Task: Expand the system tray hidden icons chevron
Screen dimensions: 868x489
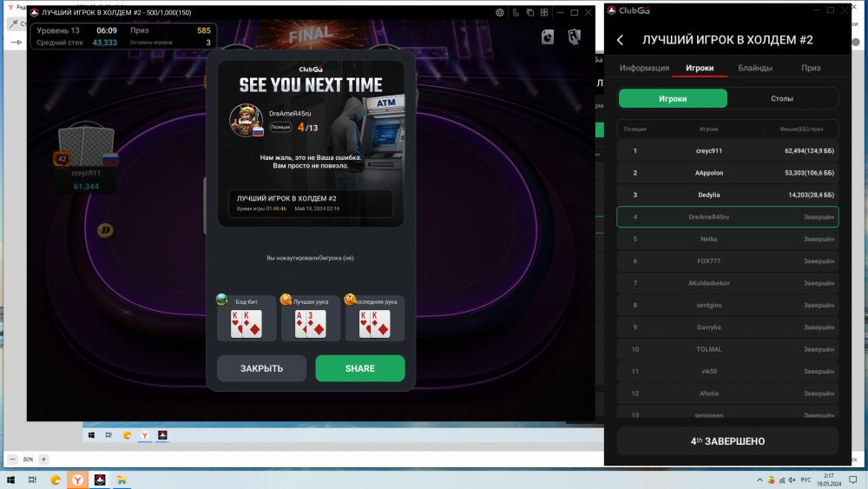Action: point(759,480)
